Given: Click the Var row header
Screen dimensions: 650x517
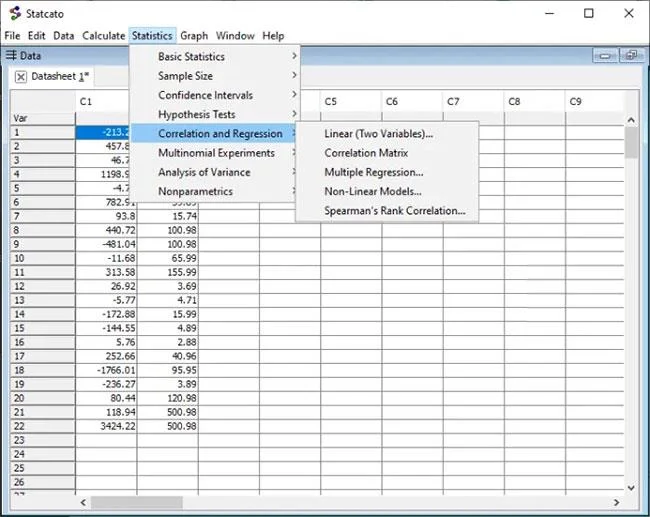Looking at the screenshot, I should 43,119.
